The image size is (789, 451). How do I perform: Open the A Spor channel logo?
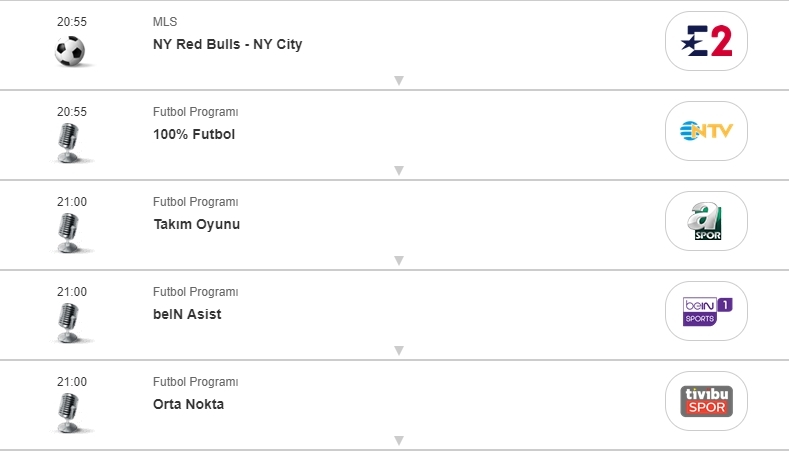(x=706, y=221)
